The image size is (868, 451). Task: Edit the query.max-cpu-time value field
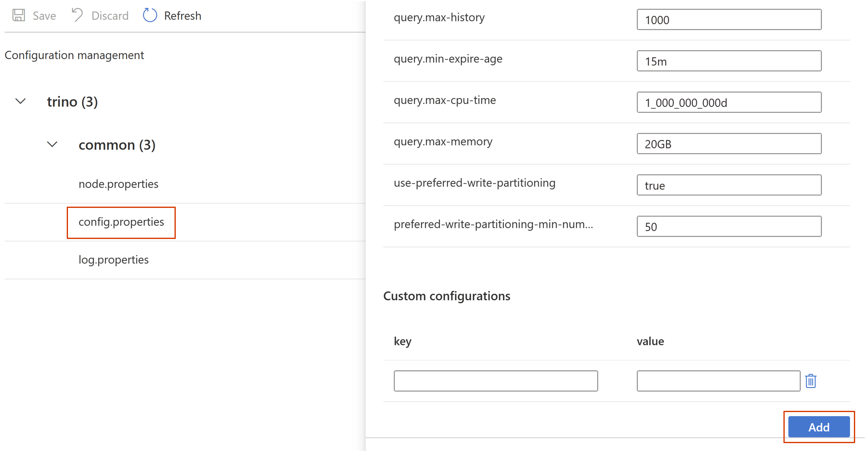click(729, 102)
